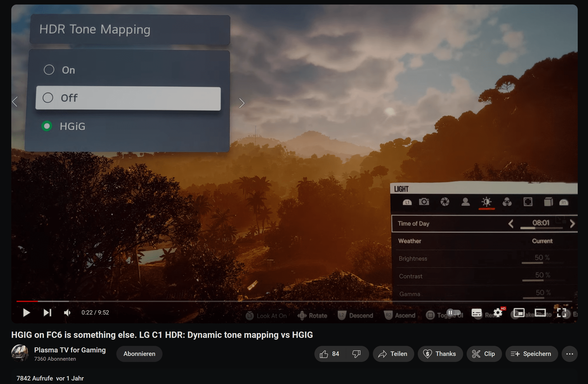The height and width of the screenshot is (384, 588).
Task: Click the Time of Day row
Action: pyautogui.click(x=485, y=223)
